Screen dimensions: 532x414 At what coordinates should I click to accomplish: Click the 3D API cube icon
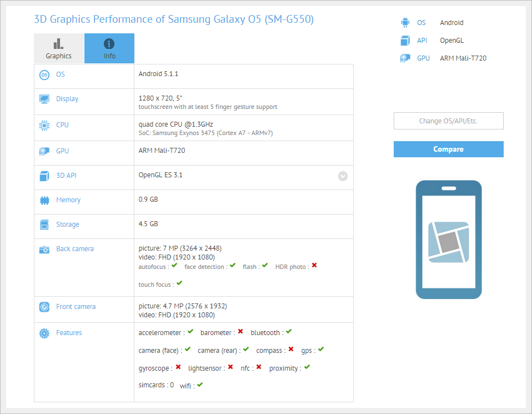pos(44,176)
